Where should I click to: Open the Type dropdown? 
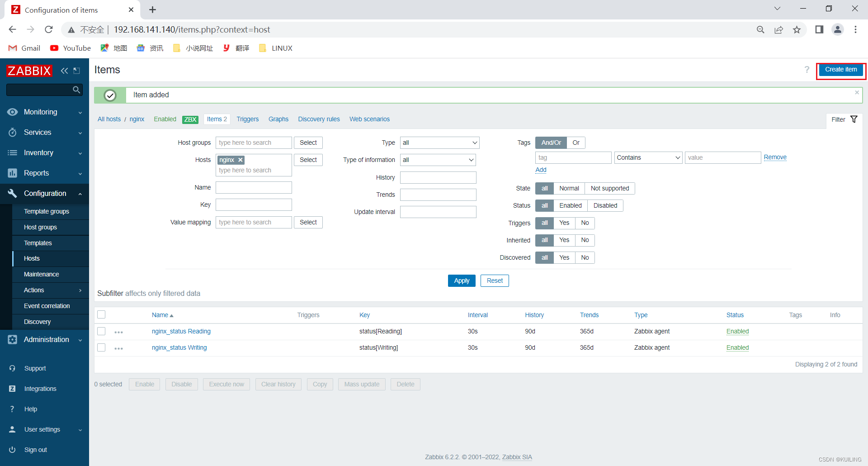(440, 143)
